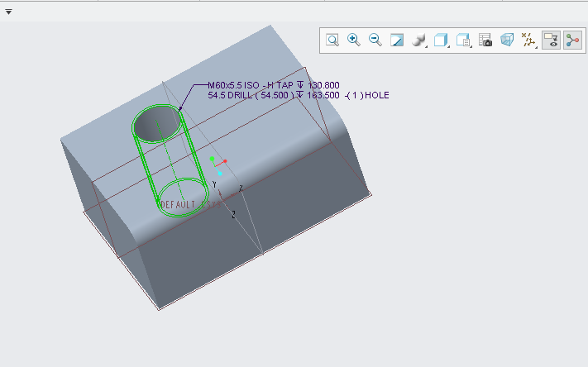Image resolution: width=588 pixels, height=367 pixels.
Task: Open the Display Style shaded sphere dropdown
Action: pos(419,40)
